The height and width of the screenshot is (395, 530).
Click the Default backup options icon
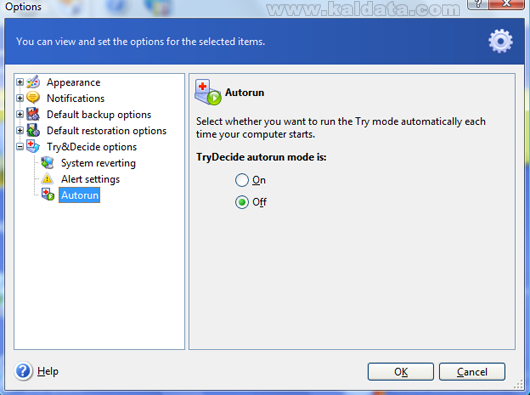point(33,114)
